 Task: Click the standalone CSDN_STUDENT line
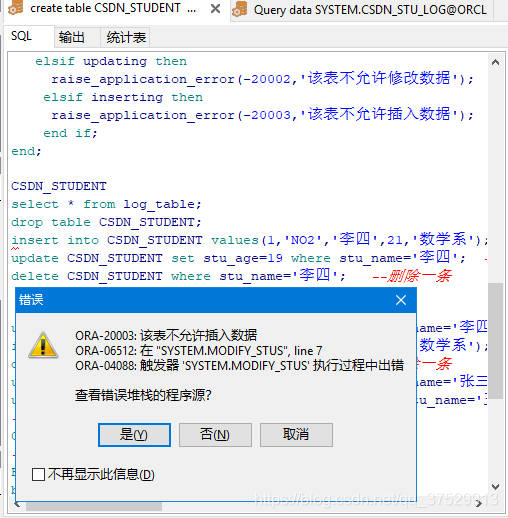pyautogui.click(x=59, y=186)
